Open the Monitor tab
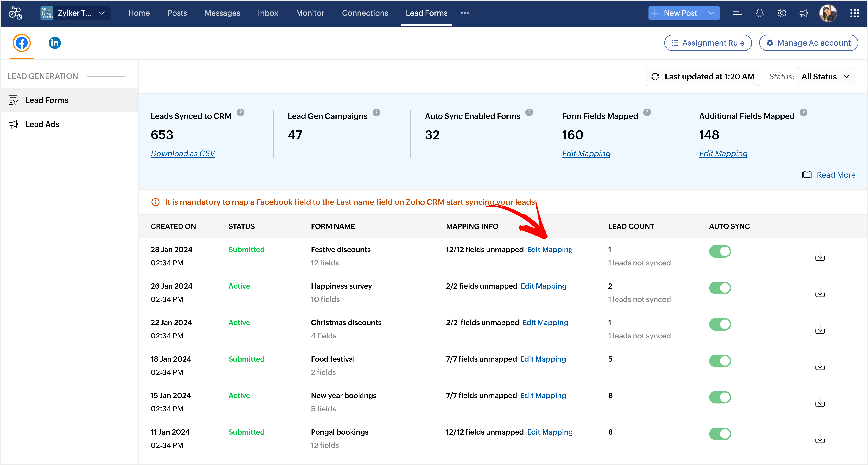This screenshot has height=465, width=868. pyautogui.click(x=310, y=13)
